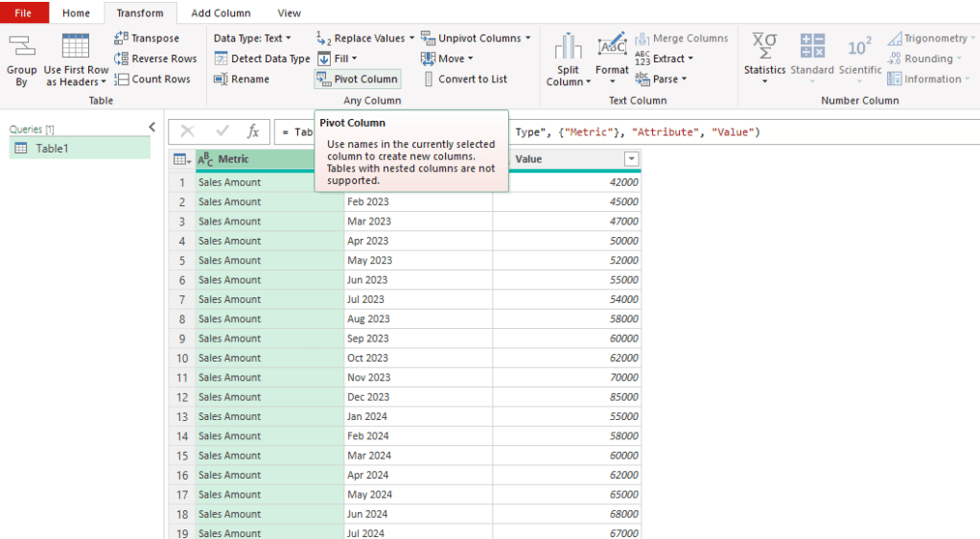Open the Statistics dropdown
Viewport: 980px width, 539px height.
[x=764, y=59]
